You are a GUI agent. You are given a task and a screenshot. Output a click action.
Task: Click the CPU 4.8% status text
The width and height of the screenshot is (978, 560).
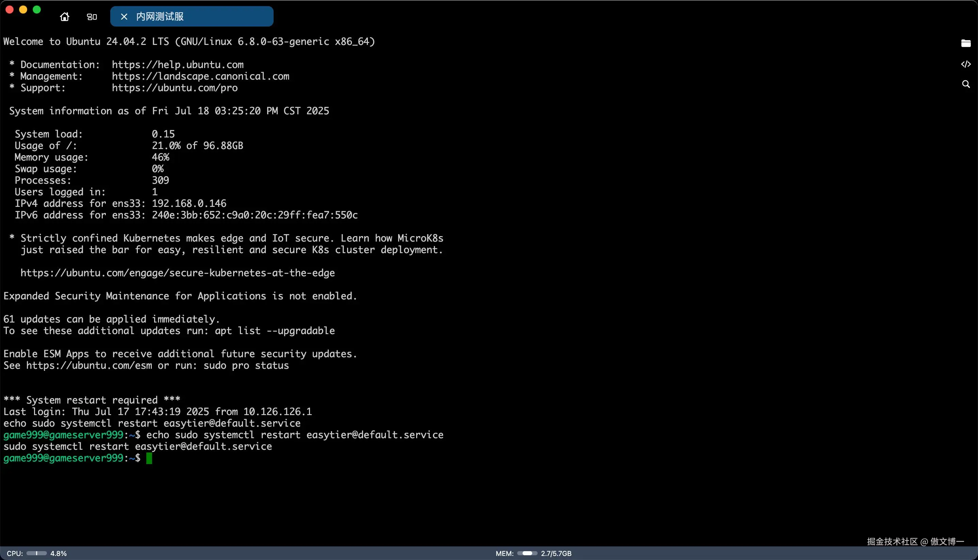coord(59,554)
